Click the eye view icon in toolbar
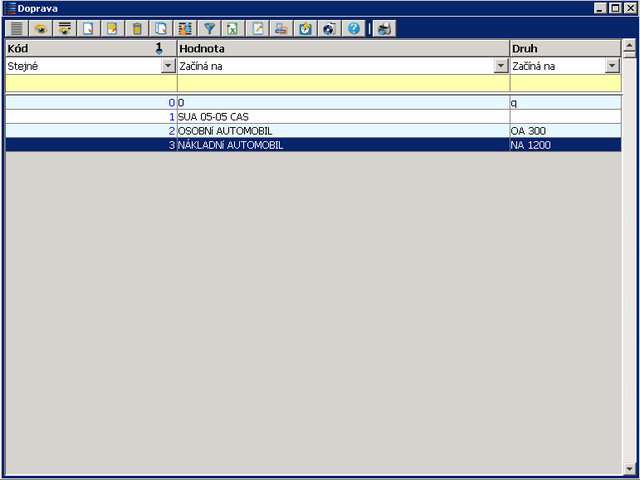The width and height of the screenshot is (640, 480). pos(41,28)
